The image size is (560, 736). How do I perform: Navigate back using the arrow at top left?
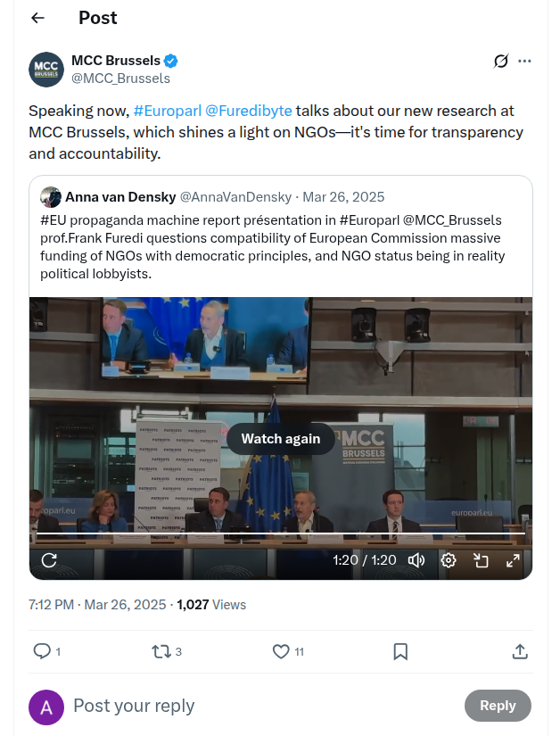[37, 18]
